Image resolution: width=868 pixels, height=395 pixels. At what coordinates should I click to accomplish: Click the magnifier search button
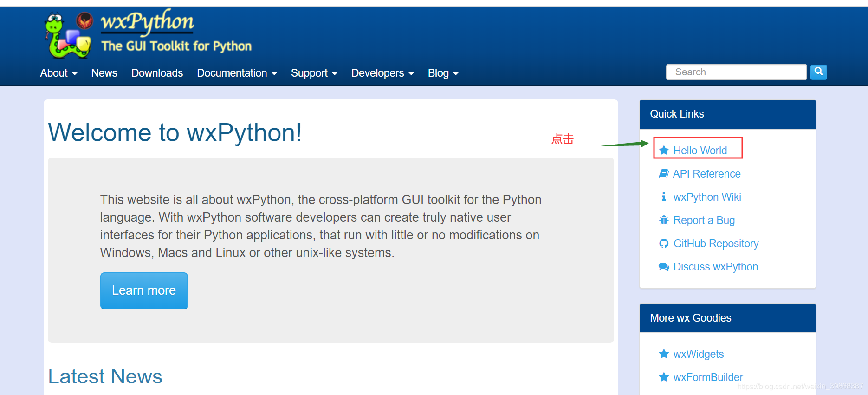819,72
